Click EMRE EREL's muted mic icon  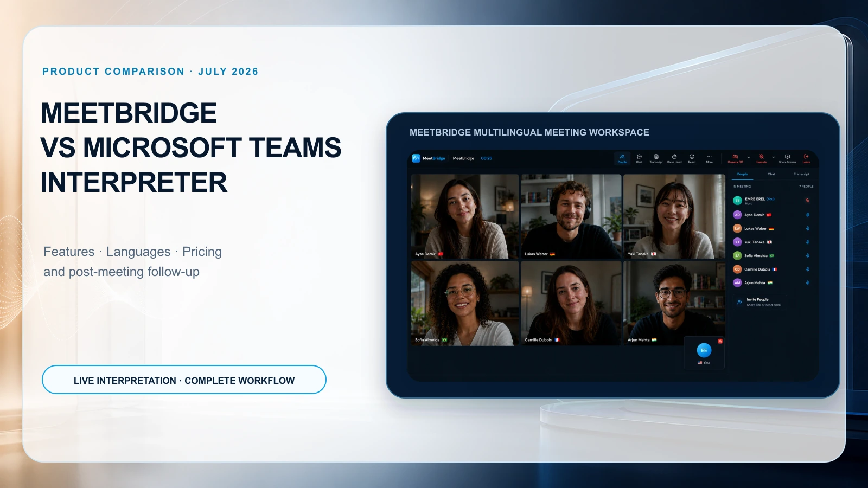807,200
